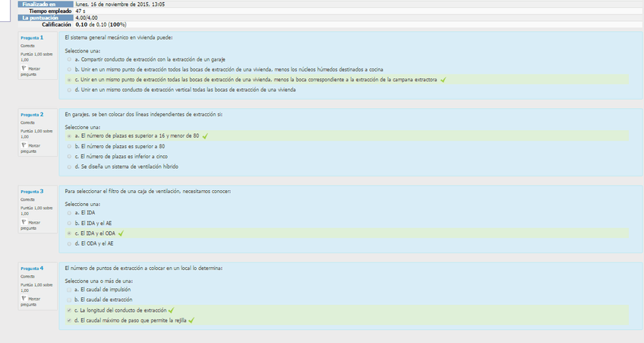Choose radio option 'El ODA y el AE'

(69, 243)
